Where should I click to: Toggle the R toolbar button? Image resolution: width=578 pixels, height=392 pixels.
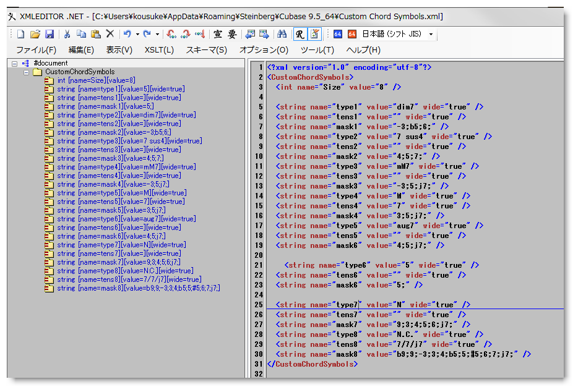pos(300,34)
